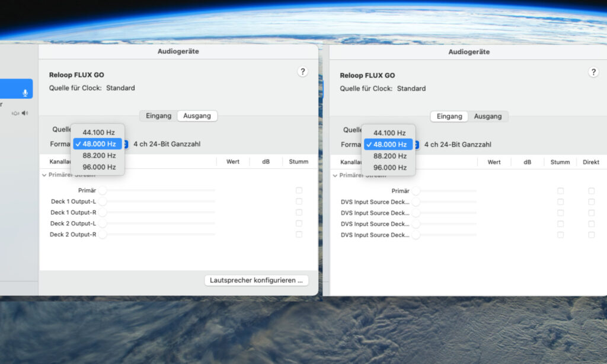Enable Direkt for the first DVS Input Source Deck
The image size is (607, 364).
click(x=591, y=202)
